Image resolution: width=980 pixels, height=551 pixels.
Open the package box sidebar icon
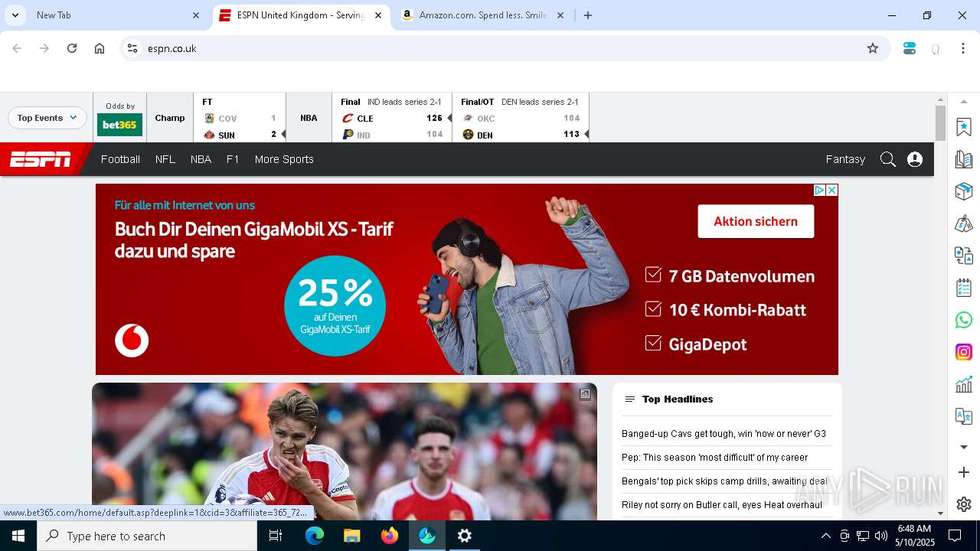(964, 191)
